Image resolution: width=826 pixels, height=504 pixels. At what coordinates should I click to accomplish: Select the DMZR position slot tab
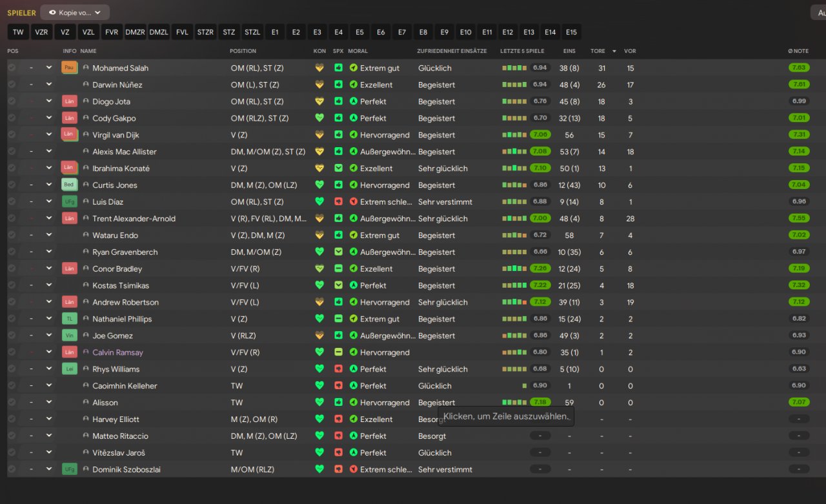click(135, 32)
